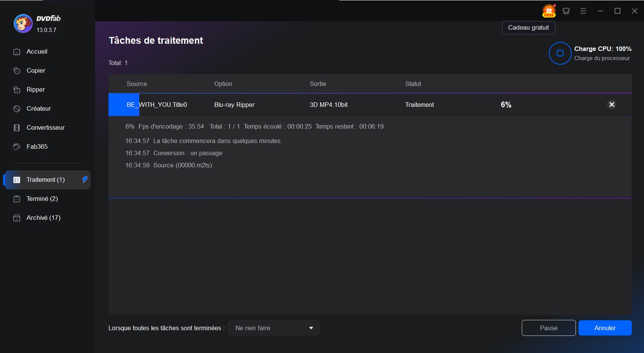
Task: Go to the Ripper module
Action: [35, 90]
